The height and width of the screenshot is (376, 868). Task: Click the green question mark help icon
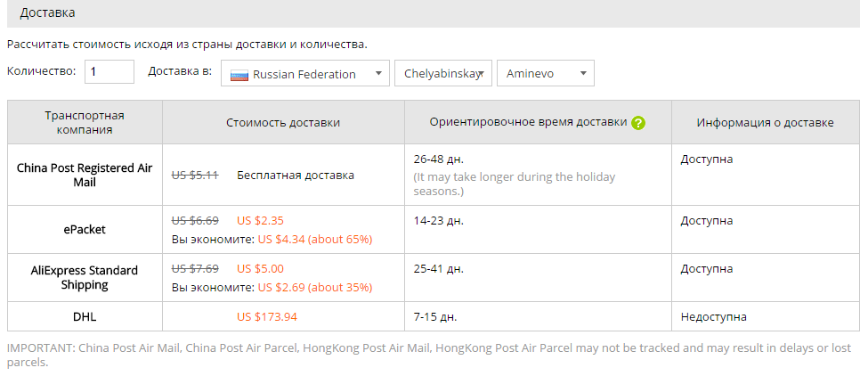638,123
